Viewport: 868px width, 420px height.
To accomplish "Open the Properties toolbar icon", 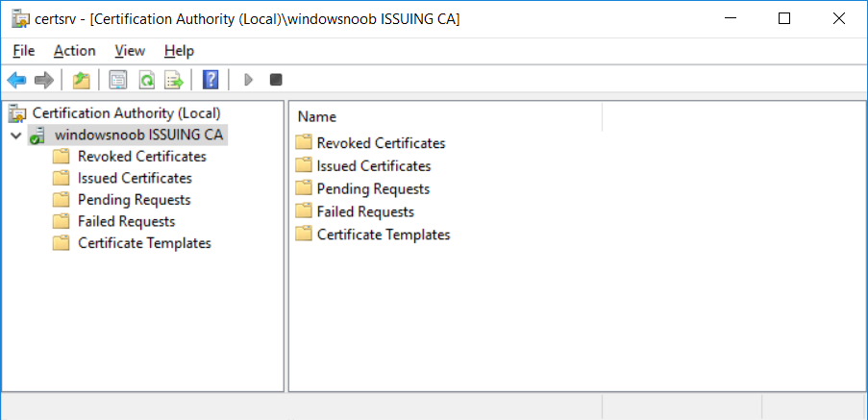I will (x=118, y=80).
